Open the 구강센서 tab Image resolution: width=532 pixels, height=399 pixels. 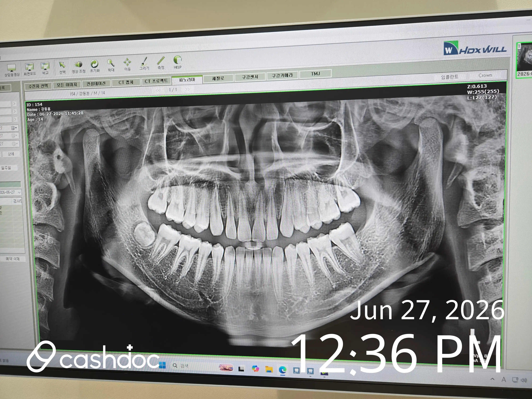click(250, 77)
